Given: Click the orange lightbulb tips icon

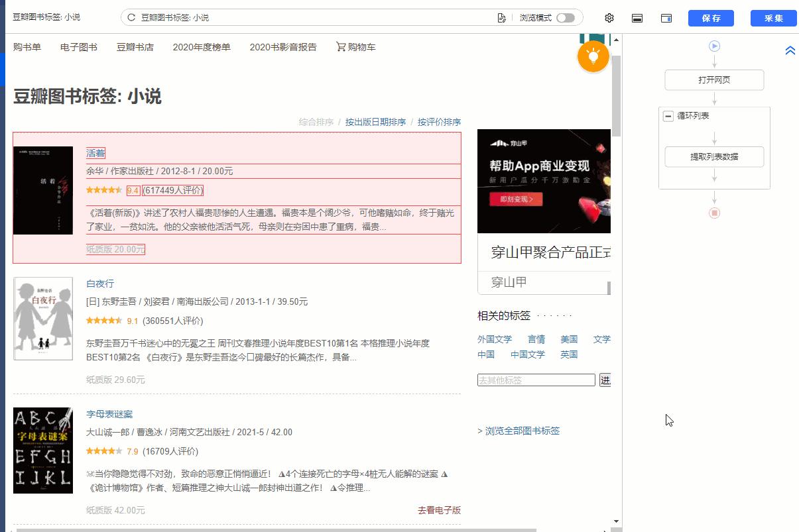Looking at the screenshot, I should pyautogui.click(x=593, y=56).
